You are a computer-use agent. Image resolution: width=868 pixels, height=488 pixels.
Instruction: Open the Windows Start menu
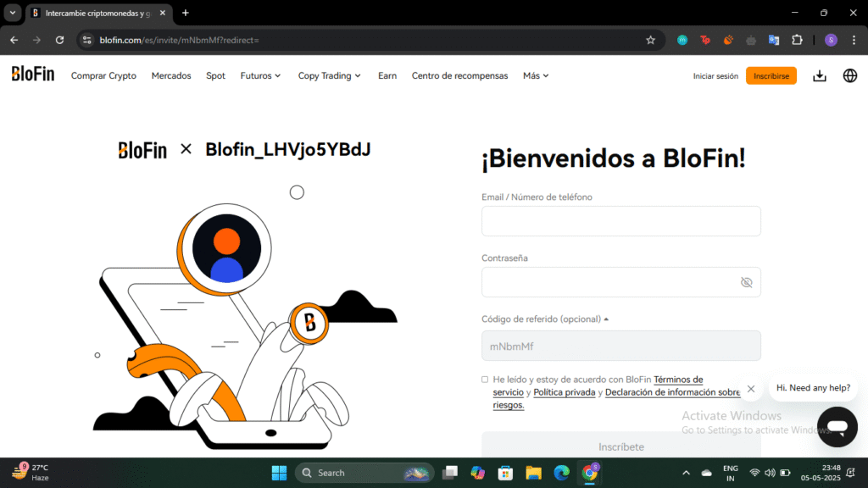(x=279, y=473)
